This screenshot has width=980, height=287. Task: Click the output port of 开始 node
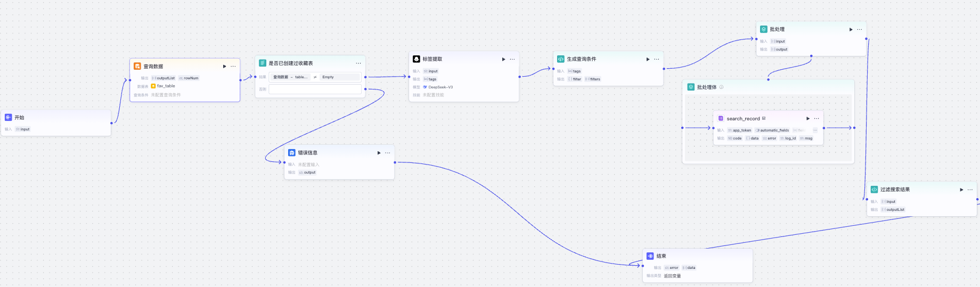[111, 123]
